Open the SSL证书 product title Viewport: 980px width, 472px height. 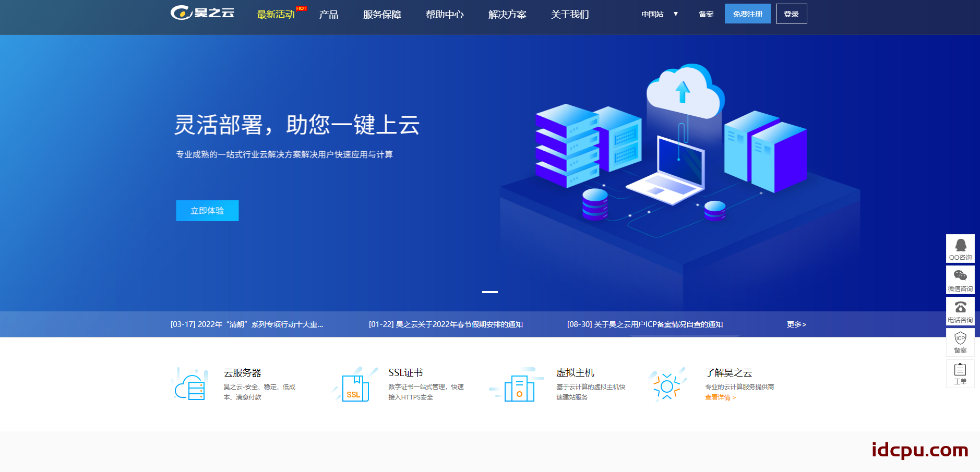coord(405,373)
